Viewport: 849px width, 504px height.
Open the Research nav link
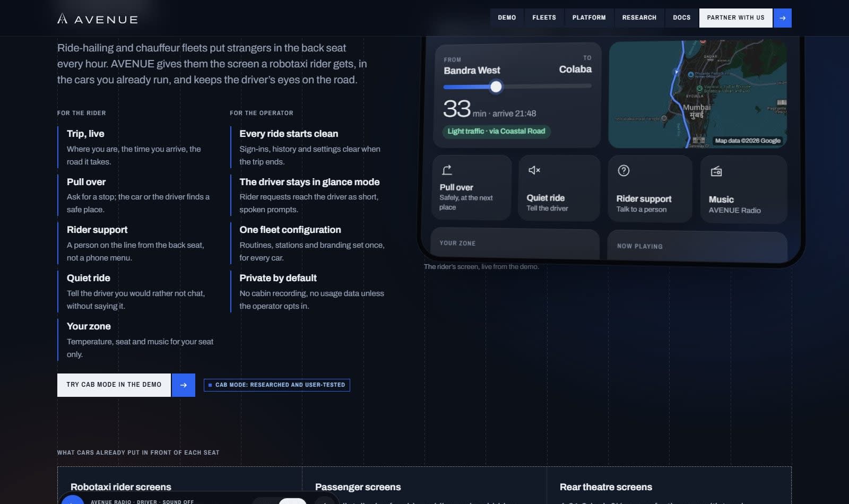click(x=639, y=18)
